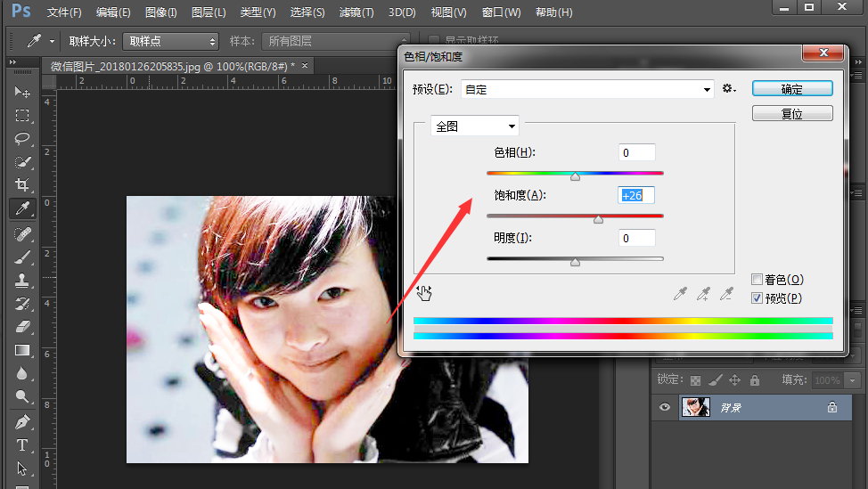
Task: Hide the 背景 layer with eye icon
Action: pyautogui.click(x=664, y=408)
